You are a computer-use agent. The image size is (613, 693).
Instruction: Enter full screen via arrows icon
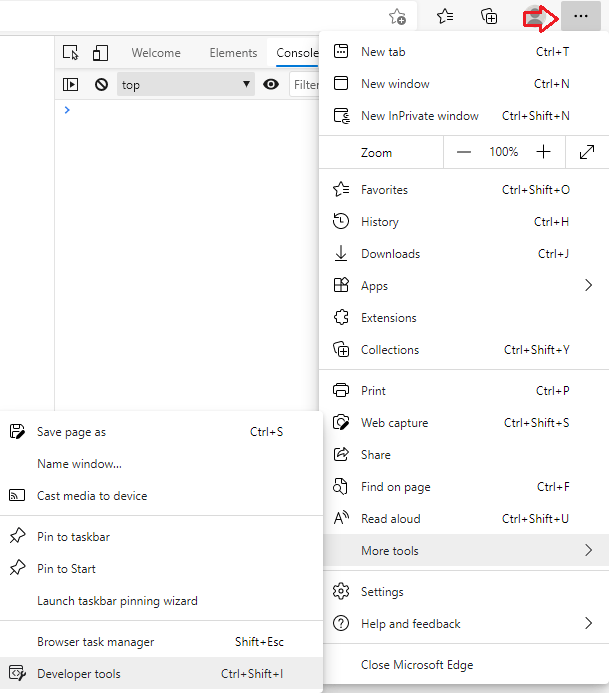click(587, 152)
